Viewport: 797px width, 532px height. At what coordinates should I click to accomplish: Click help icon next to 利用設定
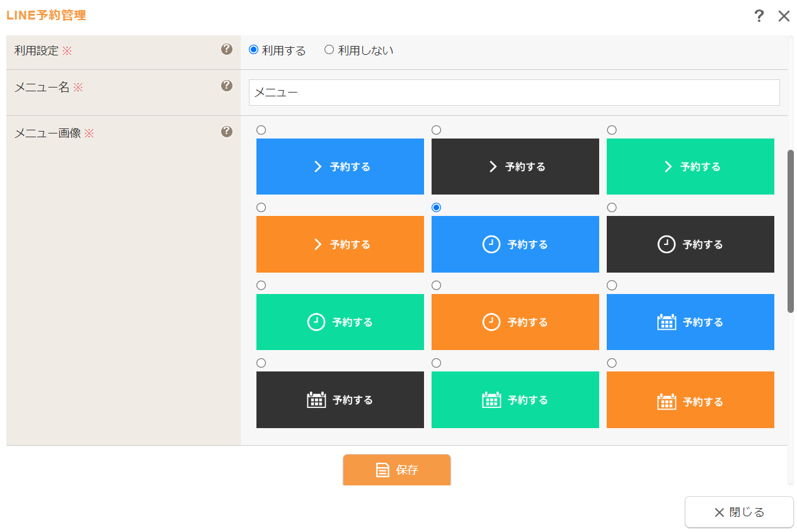(227, 49)
